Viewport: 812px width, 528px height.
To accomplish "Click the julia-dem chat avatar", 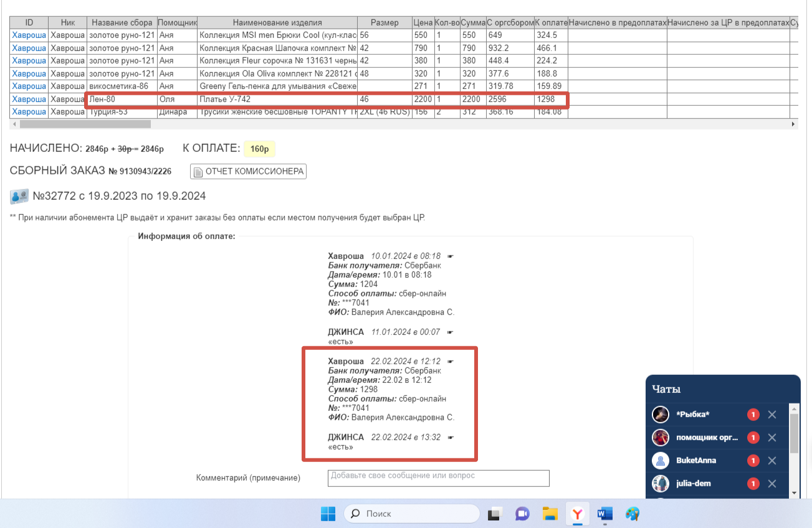I will pos(661,484).
